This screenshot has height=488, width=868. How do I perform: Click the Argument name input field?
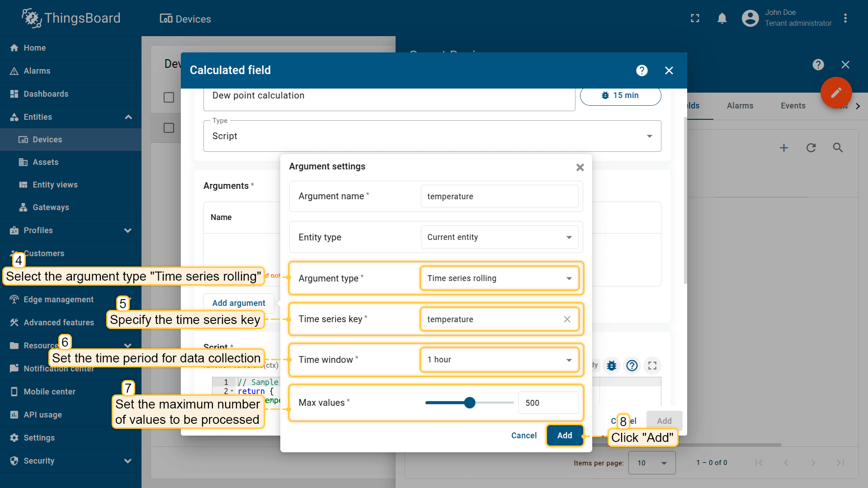499,197
